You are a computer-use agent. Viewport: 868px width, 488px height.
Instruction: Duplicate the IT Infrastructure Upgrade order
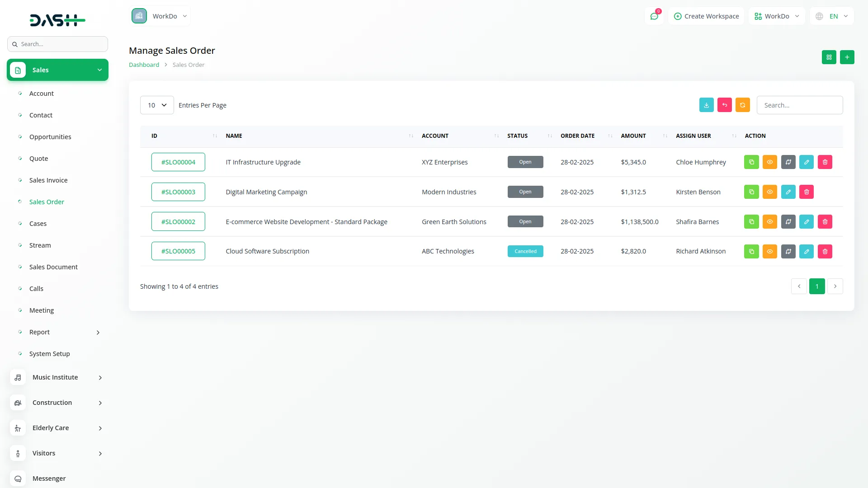751,162
